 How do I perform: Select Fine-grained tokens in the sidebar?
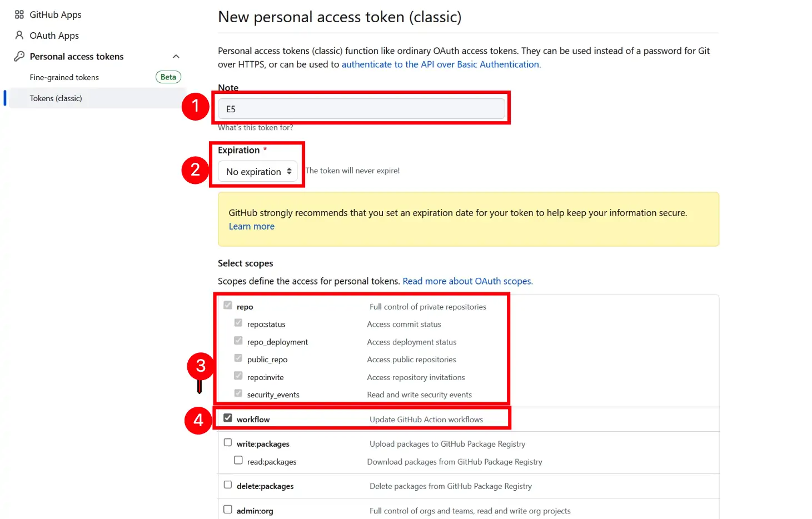[64, 77]
